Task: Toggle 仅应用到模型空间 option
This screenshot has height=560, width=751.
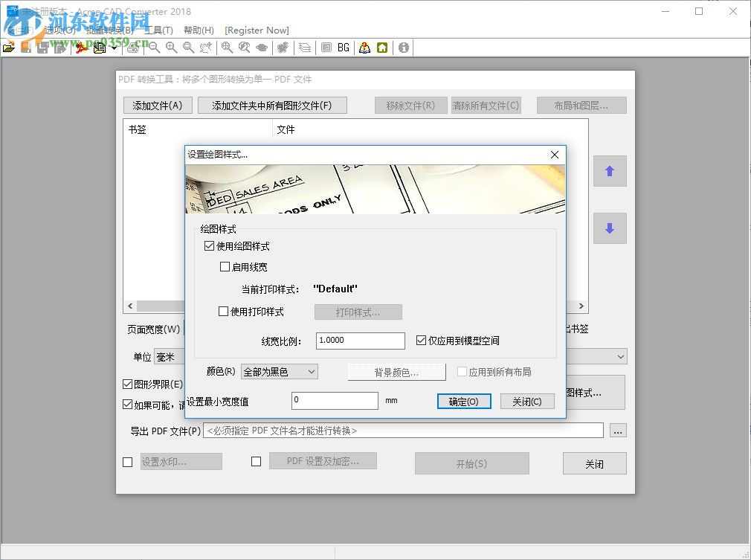Action: (422, 340)
